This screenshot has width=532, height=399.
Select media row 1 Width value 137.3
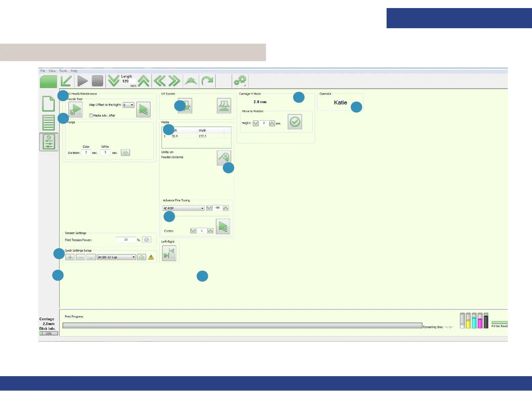(x=203, y=136)
